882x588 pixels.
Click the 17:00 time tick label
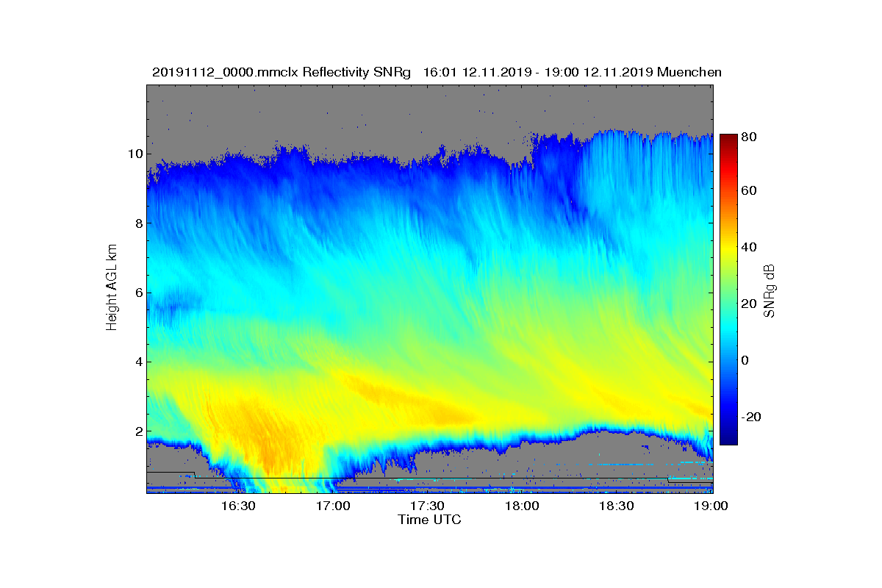(x=332, y=506)
